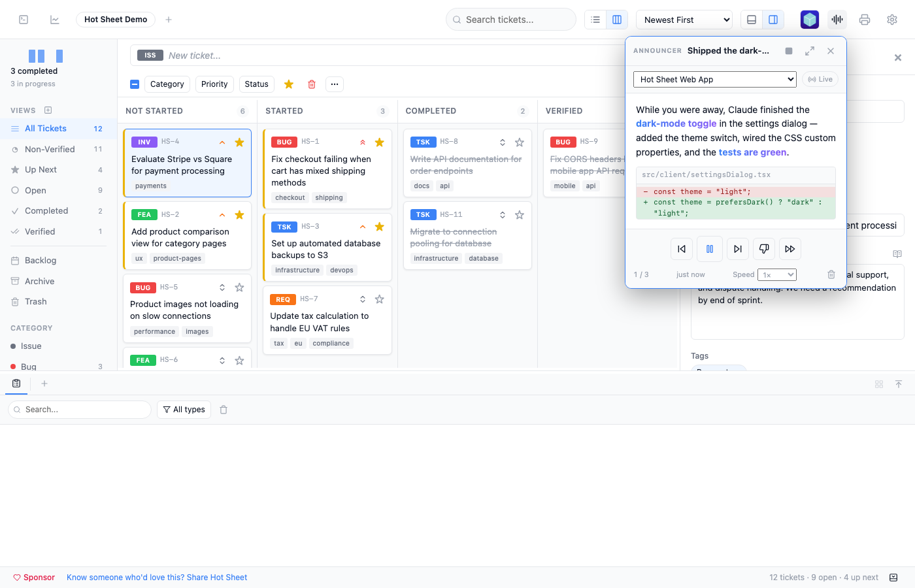Go to previous announcement
Screen dimensions: 915x588
pos(682,249)
